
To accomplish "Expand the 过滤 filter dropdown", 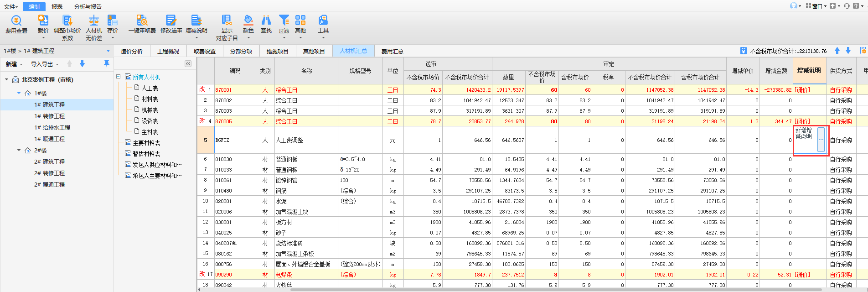I will [284, 38].
